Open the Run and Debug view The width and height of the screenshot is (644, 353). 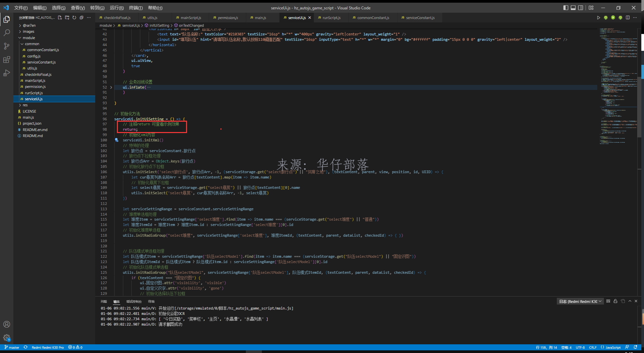click(6, 73)
